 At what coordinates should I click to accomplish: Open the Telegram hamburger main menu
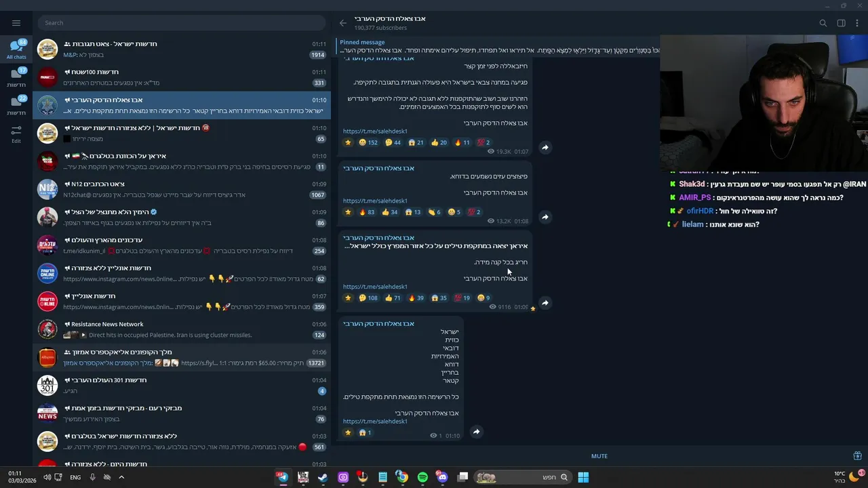point(16,22)
